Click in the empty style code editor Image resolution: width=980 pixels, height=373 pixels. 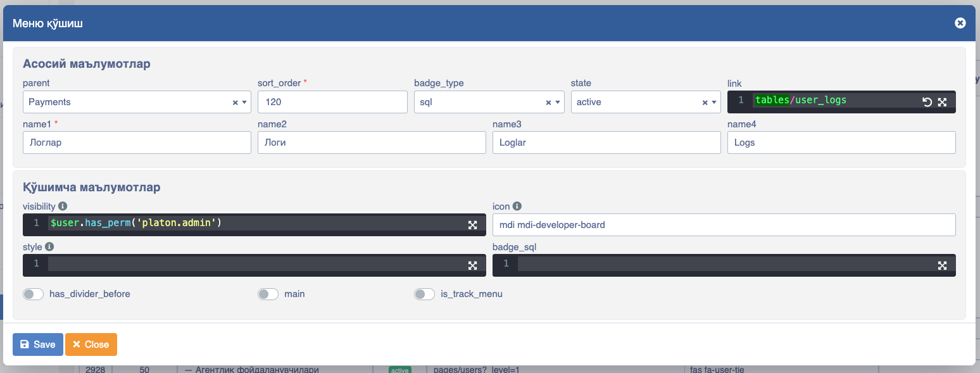pyautogui.click(x=254, y=265)
